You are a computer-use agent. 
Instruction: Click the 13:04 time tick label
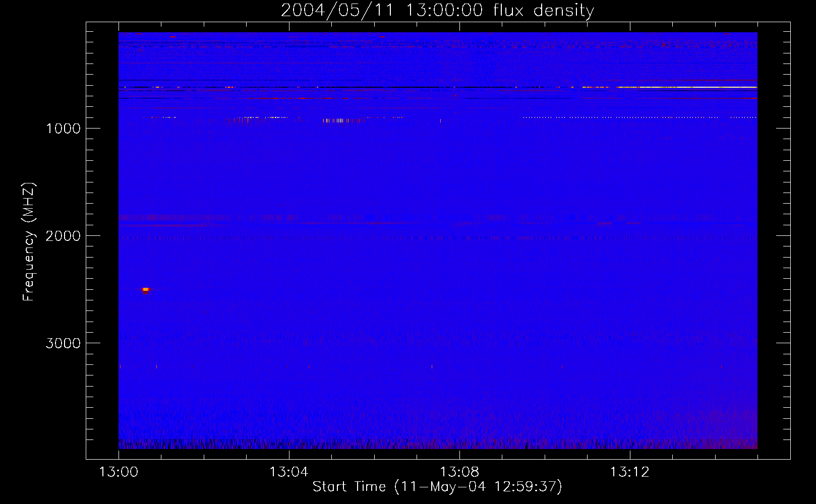pos(288,472)
